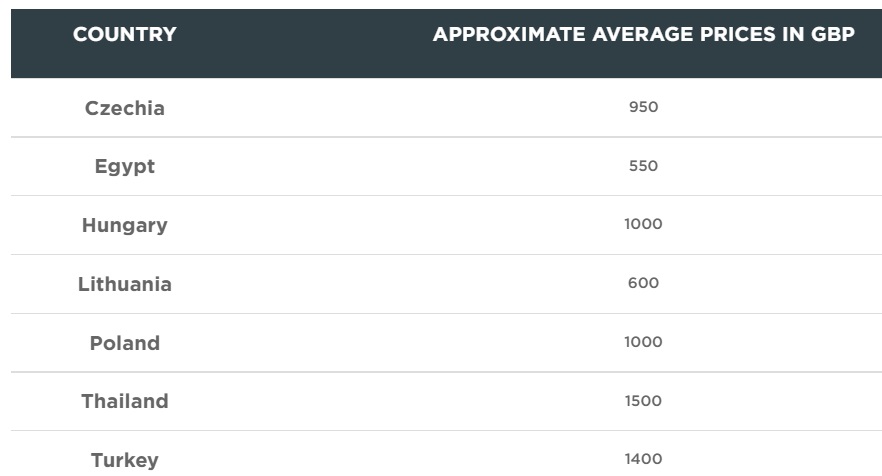The height and width of the screenshot is (476, 882).
Task: Click GBP in the price column header
Action: [832, 35]
